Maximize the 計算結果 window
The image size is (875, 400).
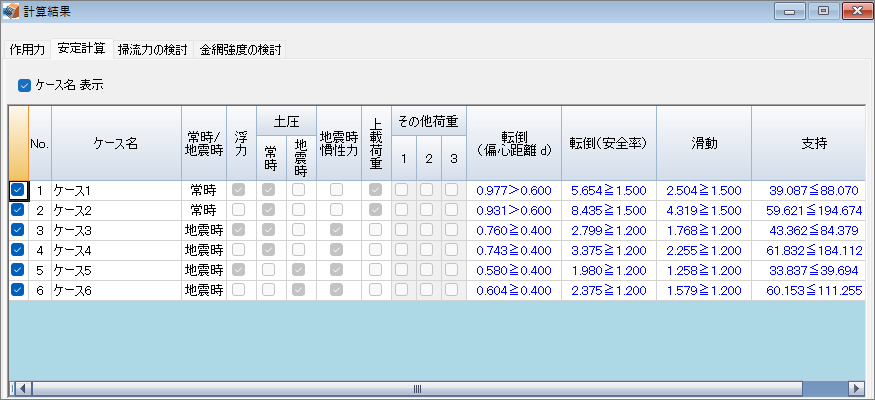[x=823, y=11]
